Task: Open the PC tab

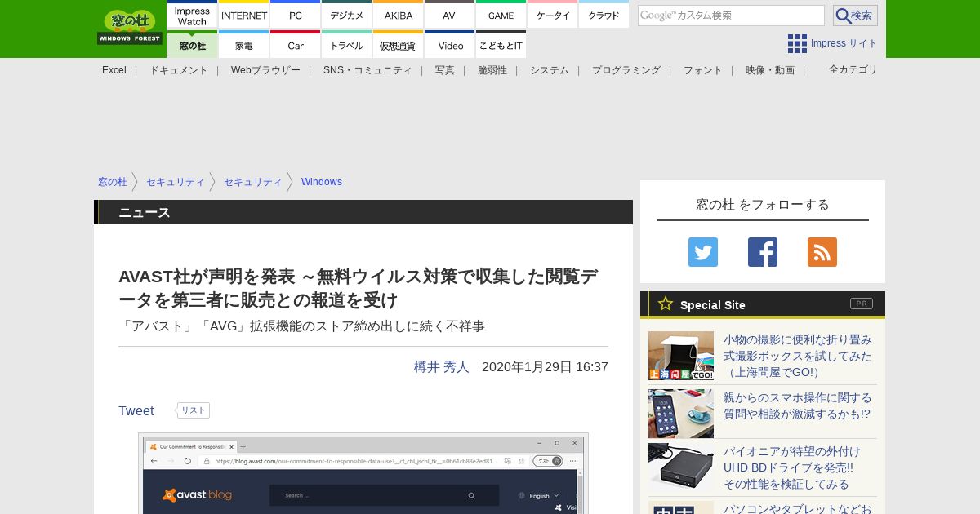Action: pyautogui.click(x=296, y=16)
